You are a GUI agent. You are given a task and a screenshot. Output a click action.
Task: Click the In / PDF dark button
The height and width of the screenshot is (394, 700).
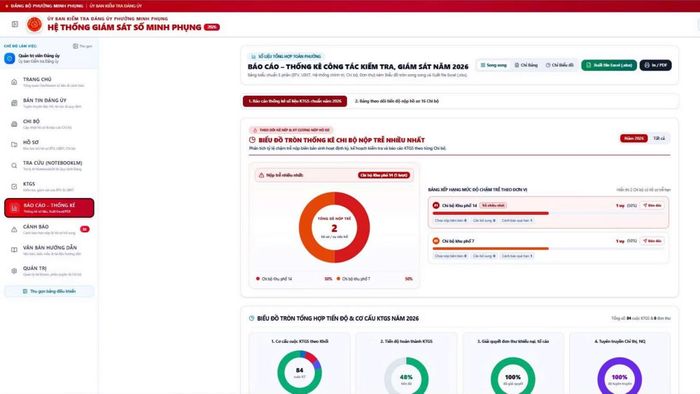click(655, 65)
